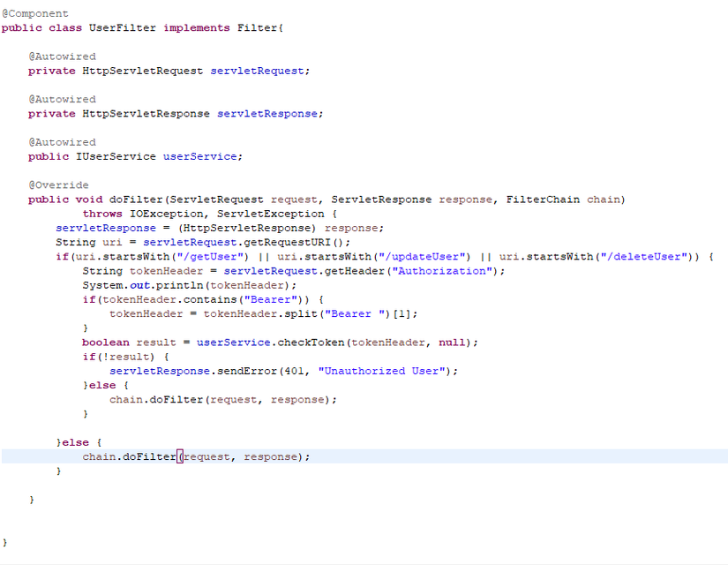Viewport: 728px width, 565px height.
Task: Click the contains method call
Action: 210,299
